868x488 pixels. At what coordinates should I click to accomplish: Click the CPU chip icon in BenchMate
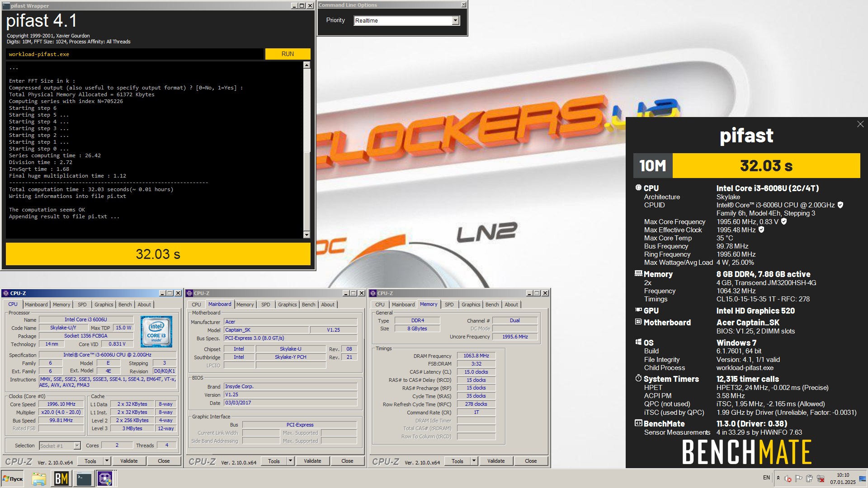(x=638, y=188)
